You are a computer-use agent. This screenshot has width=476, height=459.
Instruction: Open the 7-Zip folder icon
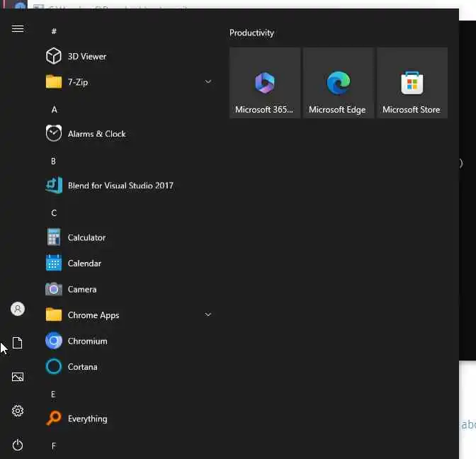pos(54,81)
